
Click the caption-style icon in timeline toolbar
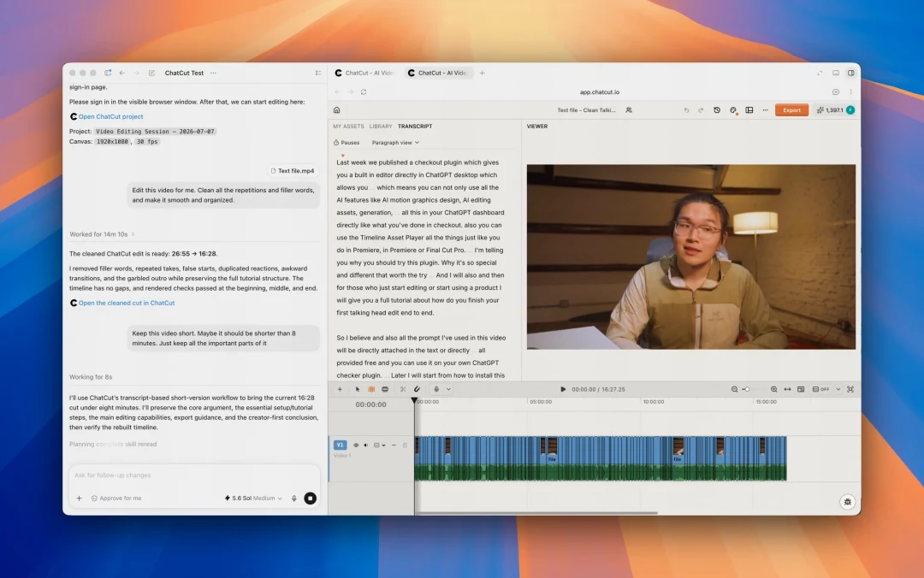(385, 389)
